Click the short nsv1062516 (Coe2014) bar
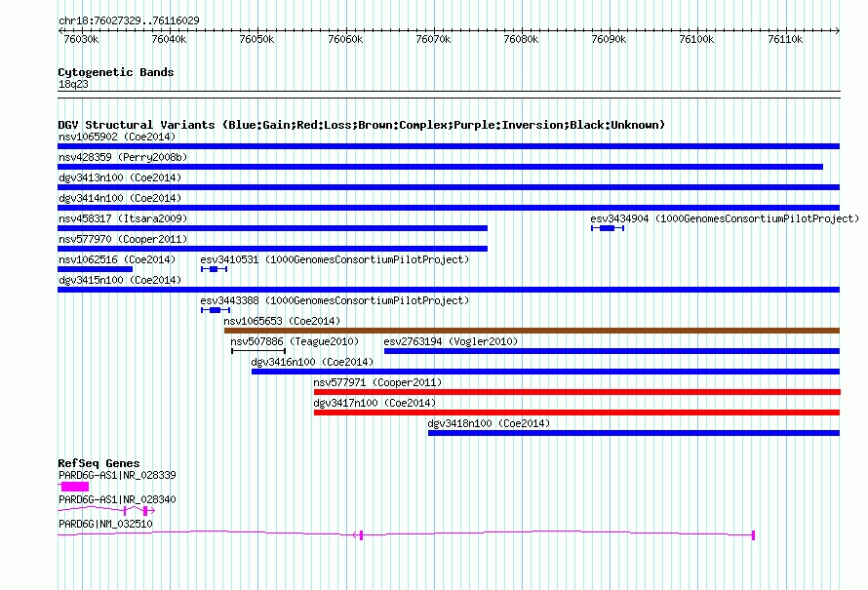The image size is (868, 590). pos(96,269)
